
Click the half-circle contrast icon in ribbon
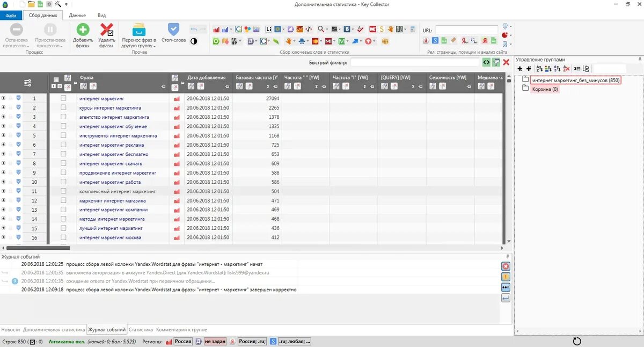tap(194, 41)
